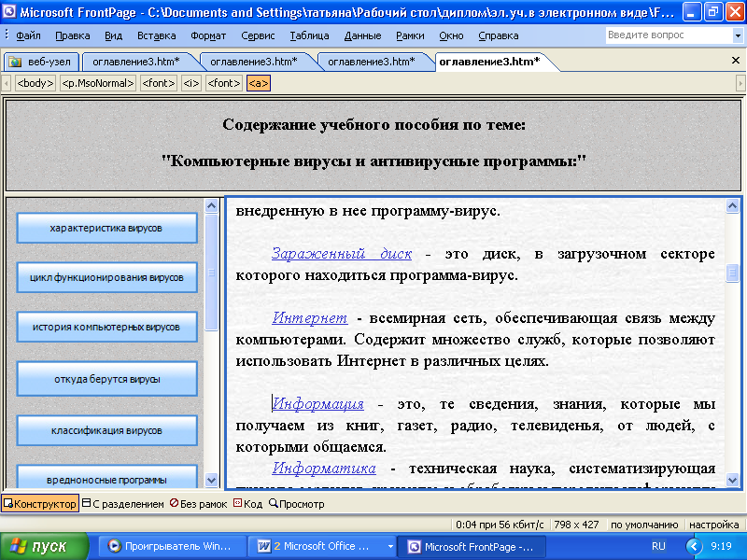Switch to Конструктор design view
Image resolution: width=747 pixels, height=560 pixels.
40,504
